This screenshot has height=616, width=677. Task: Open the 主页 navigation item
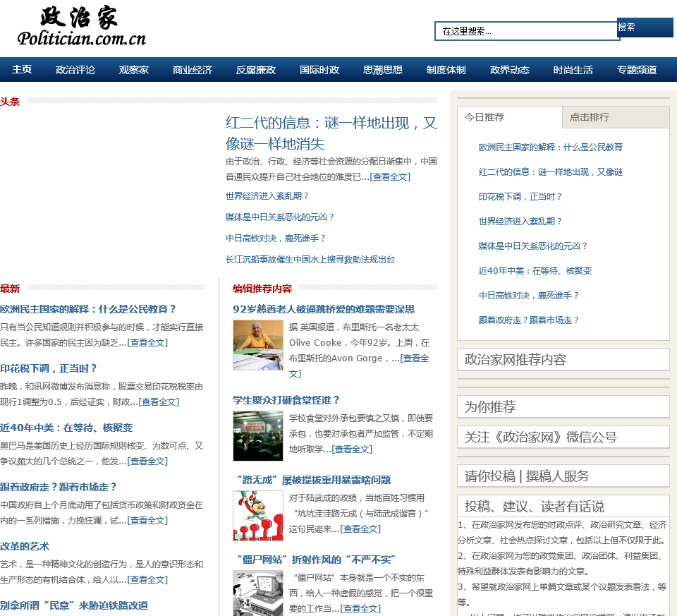click(22, 70)
